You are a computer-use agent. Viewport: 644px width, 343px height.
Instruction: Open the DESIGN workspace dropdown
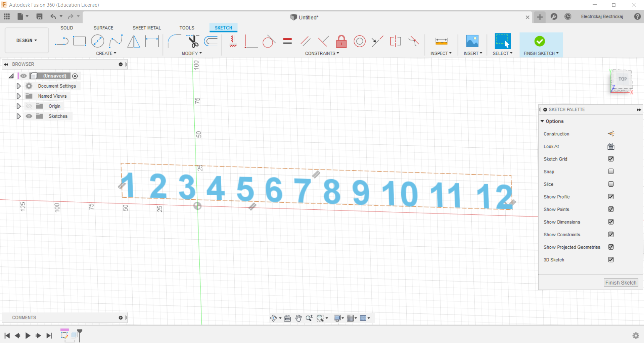tap(27, 40)
